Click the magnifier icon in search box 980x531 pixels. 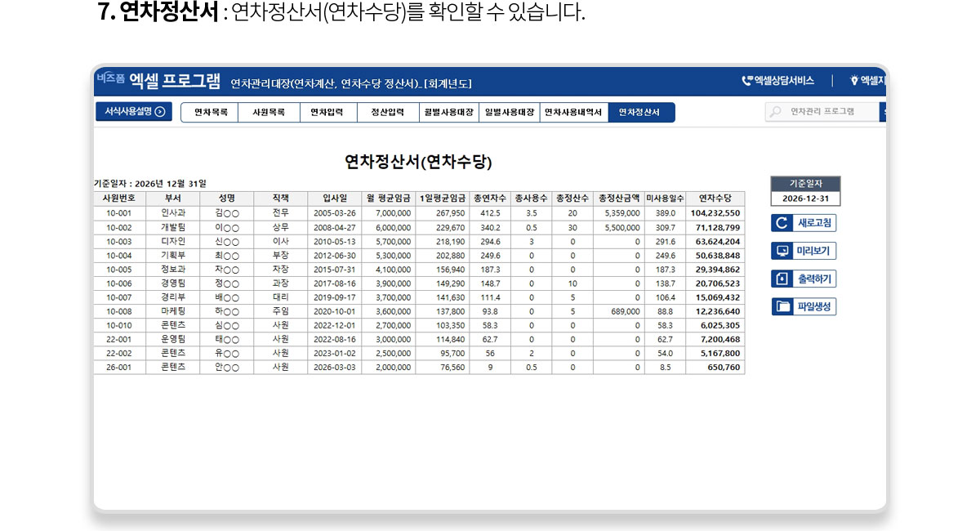tap(776, 112)
